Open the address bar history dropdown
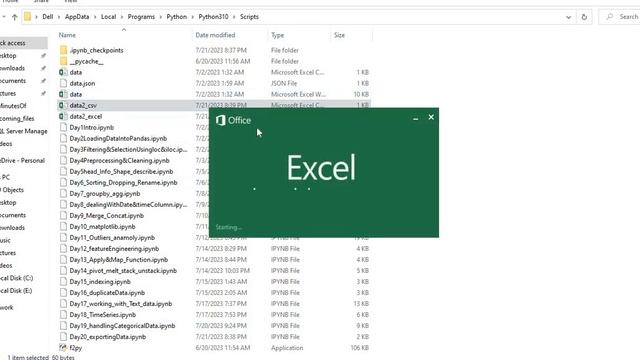The image size is (640, 360). pyautogui.click(x=569, y=17)
